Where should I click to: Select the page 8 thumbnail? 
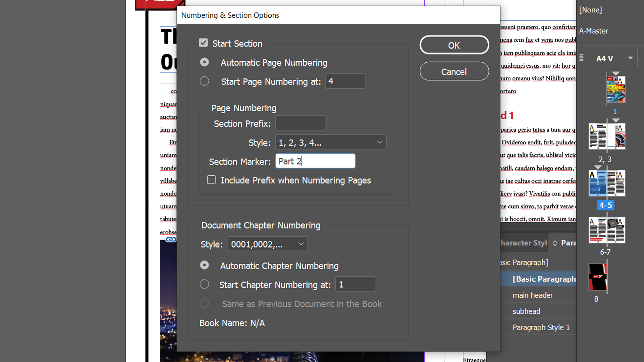[x=597, y=277]
